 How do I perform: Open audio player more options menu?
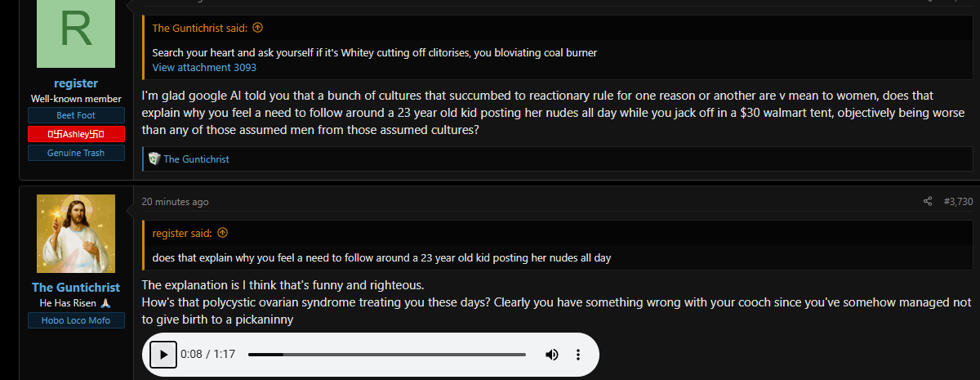(x=578, y=355)
